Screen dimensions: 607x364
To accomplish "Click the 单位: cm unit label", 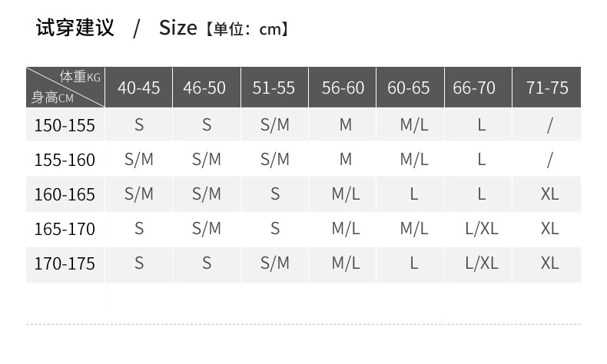I will [x=246, y=30].
